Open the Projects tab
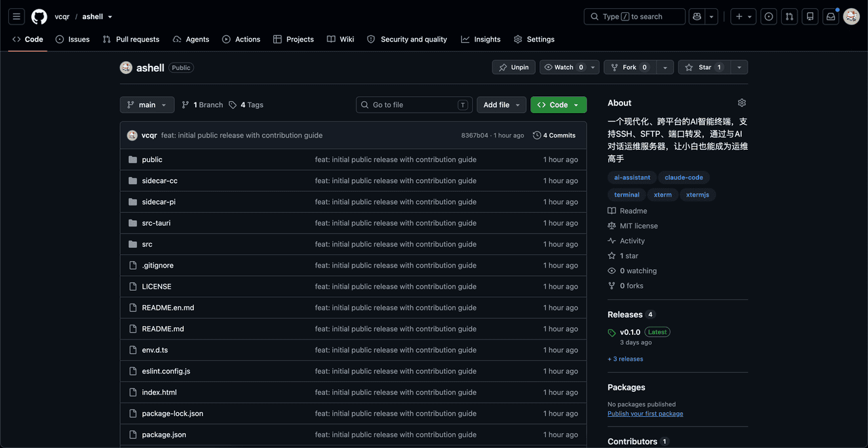 click(x=294, y=39)
